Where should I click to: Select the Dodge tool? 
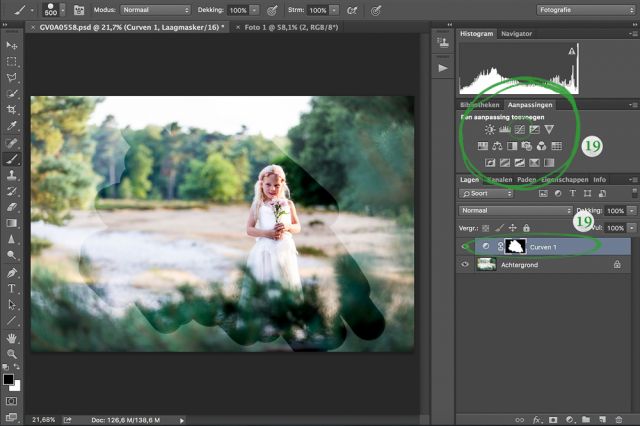pos(11,255)
